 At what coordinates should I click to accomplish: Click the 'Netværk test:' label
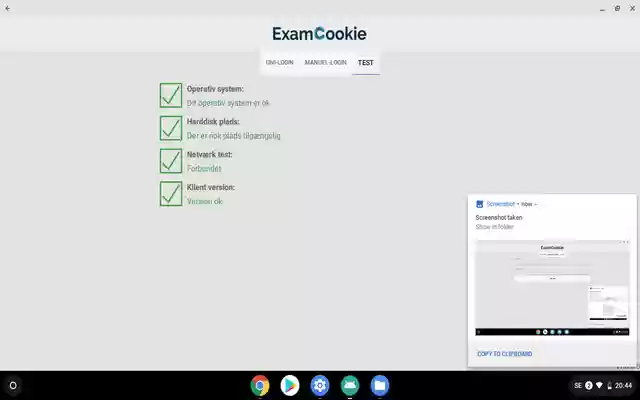point(209,154)
